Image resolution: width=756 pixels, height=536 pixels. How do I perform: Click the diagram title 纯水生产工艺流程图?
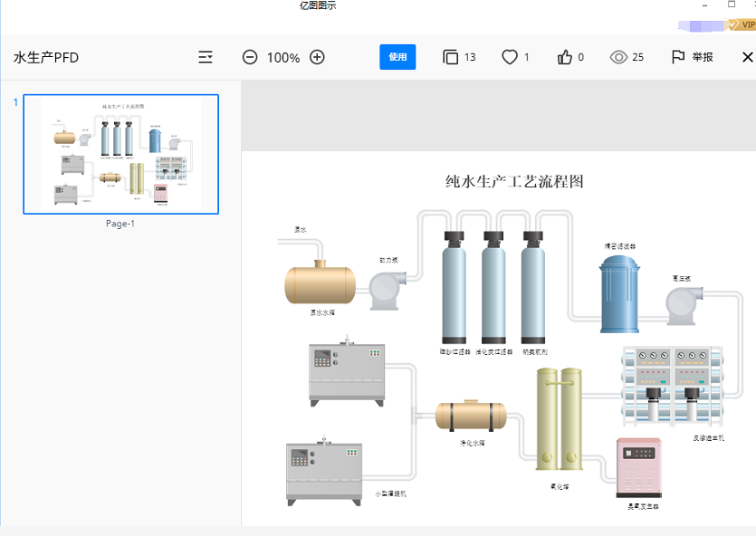click(x=514, y=182)
